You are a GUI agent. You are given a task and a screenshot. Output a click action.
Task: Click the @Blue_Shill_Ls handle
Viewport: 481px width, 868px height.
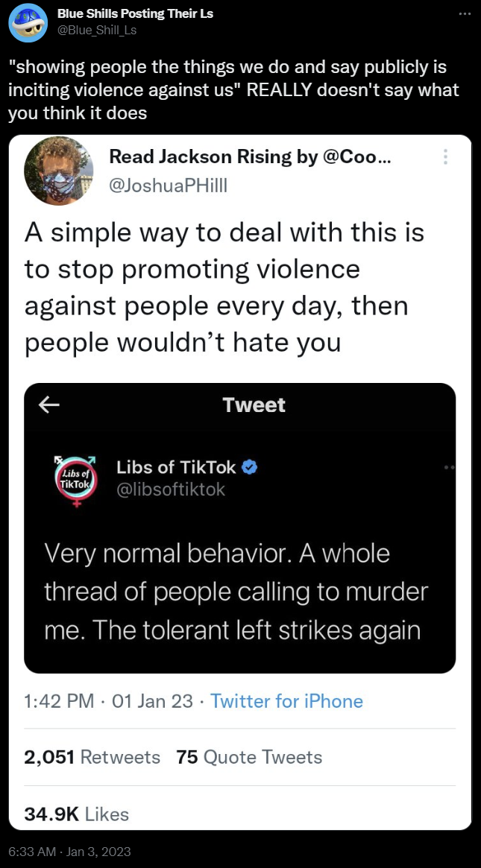pos(97,30)
